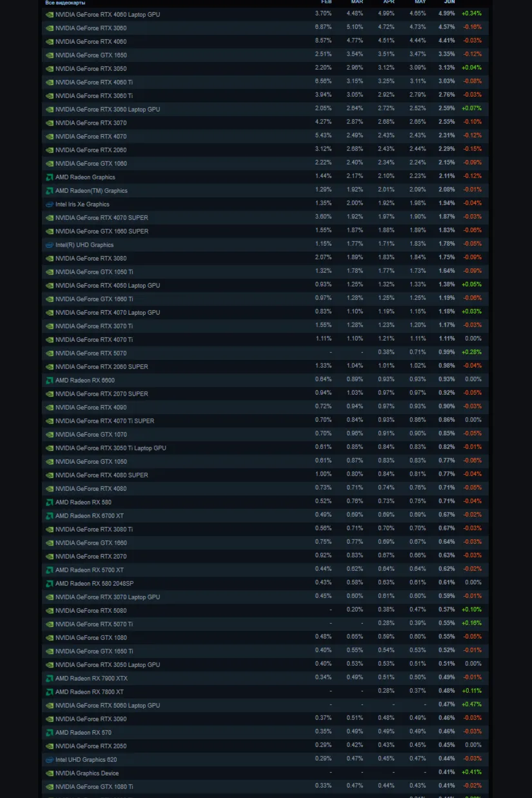The image size is (532, 798).
Task: Click the AMD logo beside Radeon RX 6700 XT
Action: pyautogui.click(x=50, y=515)
